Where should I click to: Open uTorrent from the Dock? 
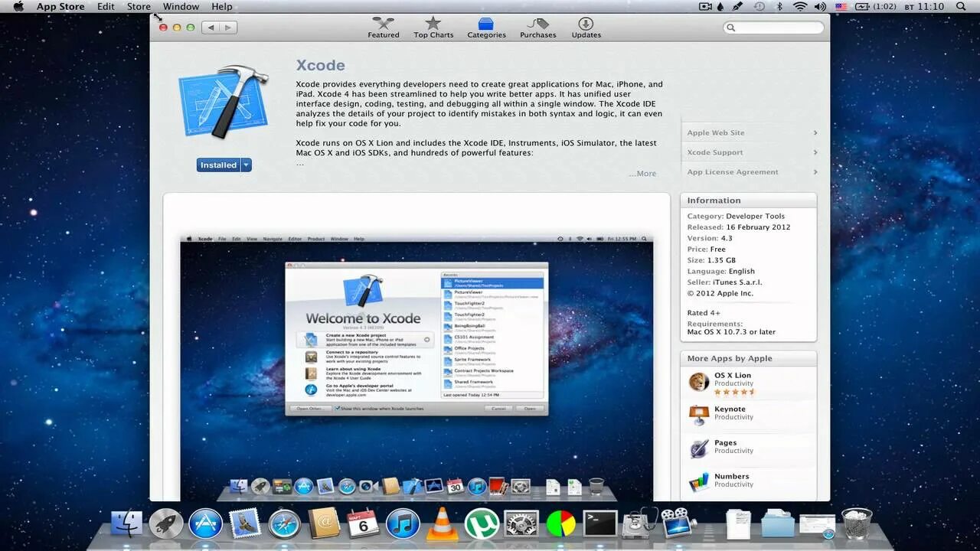coord(482,524)
